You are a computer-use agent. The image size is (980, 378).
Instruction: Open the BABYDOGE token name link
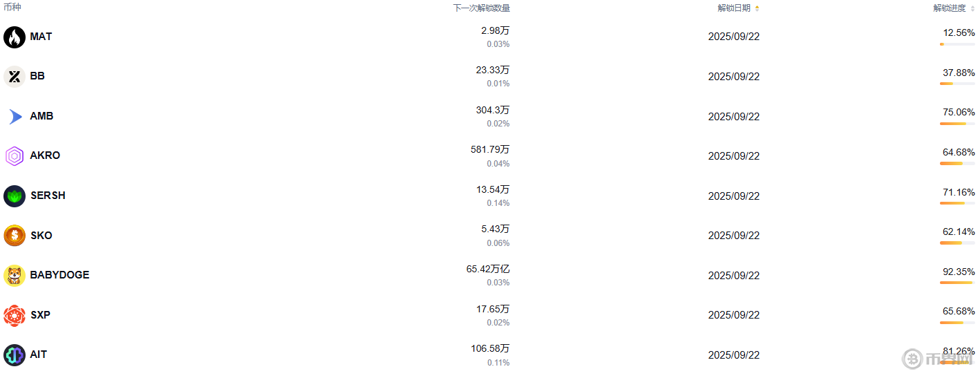coord(59,275)
